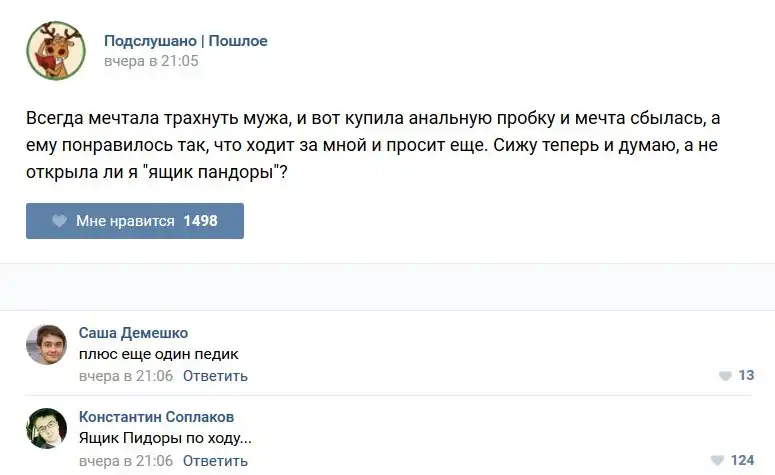The image size is (775, 475).
Task: Open Константин Соплаков's profile picture
Action: 46,428
